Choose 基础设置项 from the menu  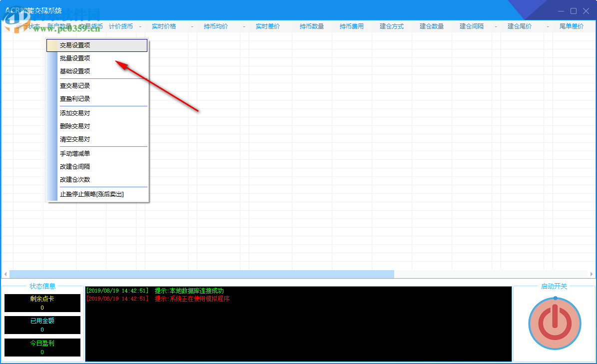click(x=97, y=71)
